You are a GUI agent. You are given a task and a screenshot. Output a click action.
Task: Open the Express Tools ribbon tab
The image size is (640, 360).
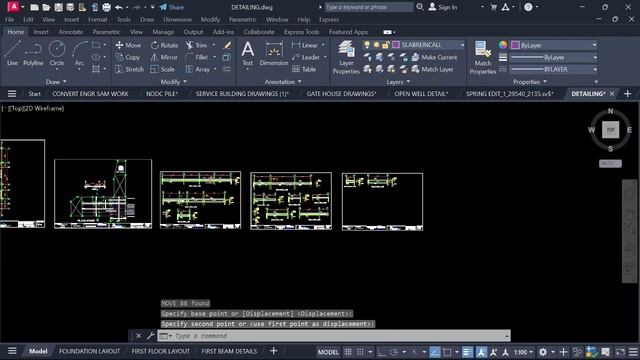pos(302,32)
